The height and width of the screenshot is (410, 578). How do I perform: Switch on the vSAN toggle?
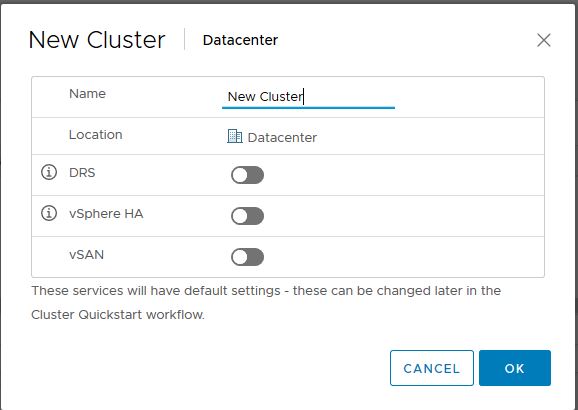click(247, 257)
